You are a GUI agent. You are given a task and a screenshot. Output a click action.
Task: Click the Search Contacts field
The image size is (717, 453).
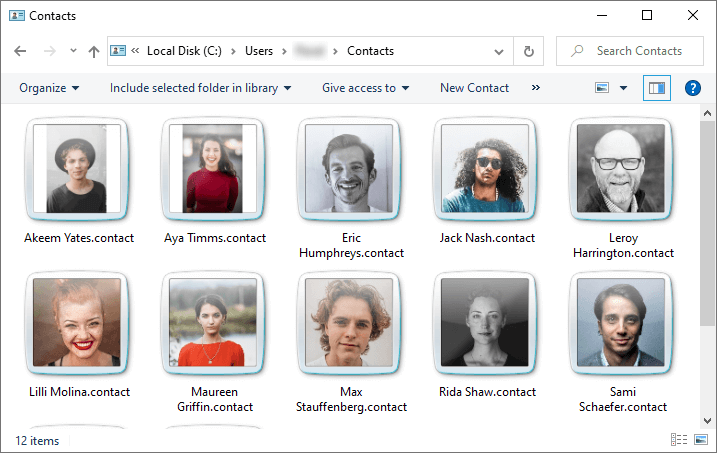tap(630, 51)
